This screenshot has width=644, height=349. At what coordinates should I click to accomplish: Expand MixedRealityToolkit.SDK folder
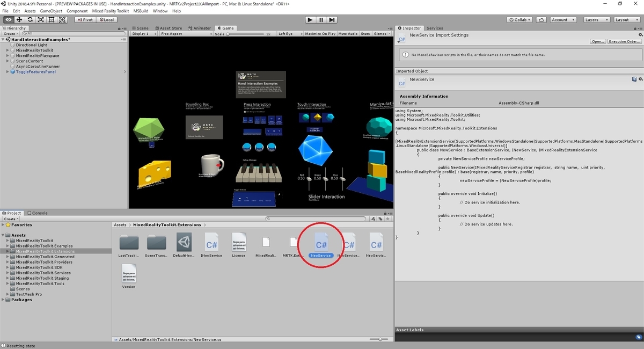[8, 267]
